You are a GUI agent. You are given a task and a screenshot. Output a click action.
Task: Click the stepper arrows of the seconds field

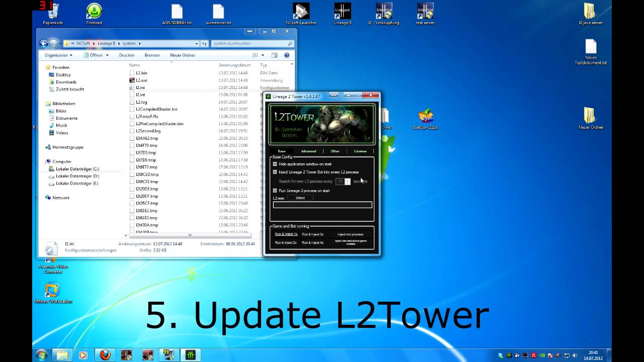(347, 182)
